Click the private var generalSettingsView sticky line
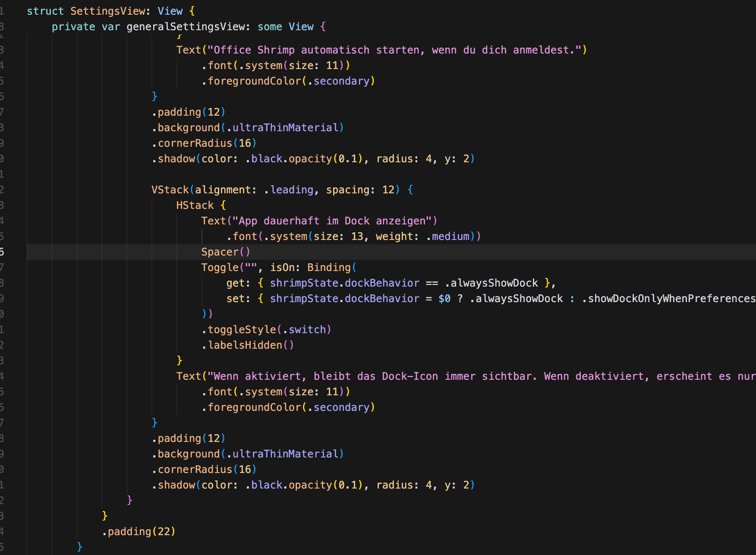756x555 pixels. click(189, 27)
